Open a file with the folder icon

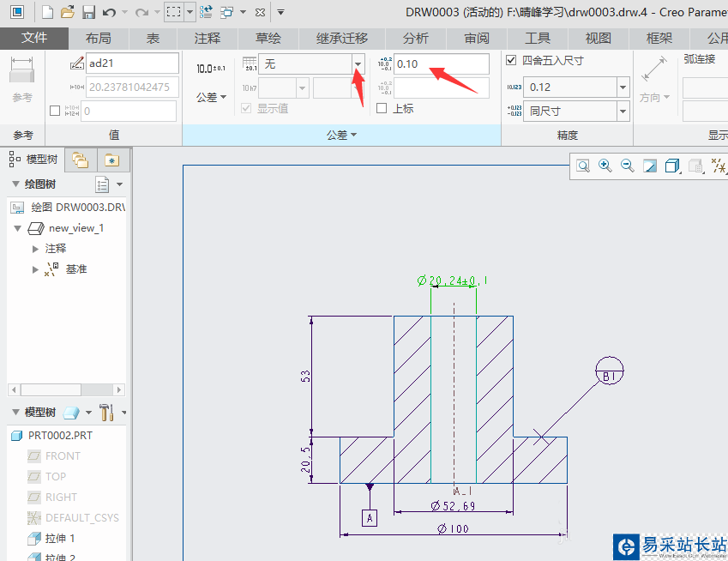[x=68, y=12]
